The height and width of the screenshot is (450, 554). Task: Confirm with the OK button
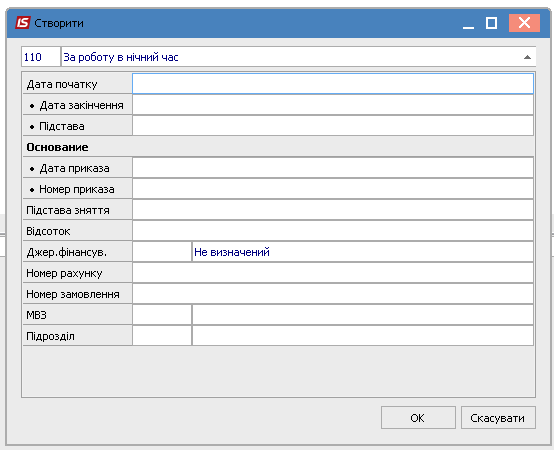[x=418, y=418]
